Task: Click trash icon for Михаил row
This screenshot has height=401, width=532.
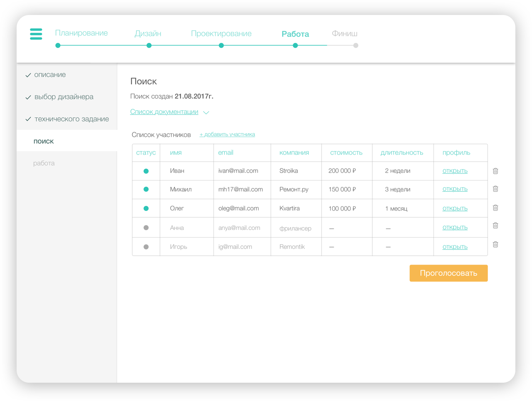Action: [x=495, y=189]
